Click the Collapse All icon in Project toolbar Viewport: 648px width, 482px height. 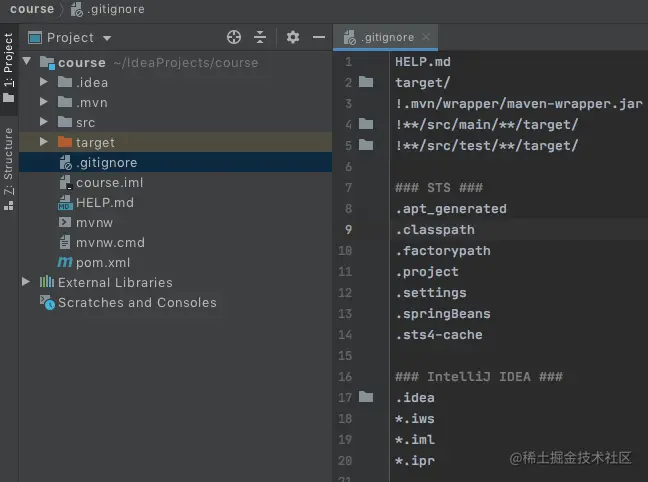[x=260, y=37]
